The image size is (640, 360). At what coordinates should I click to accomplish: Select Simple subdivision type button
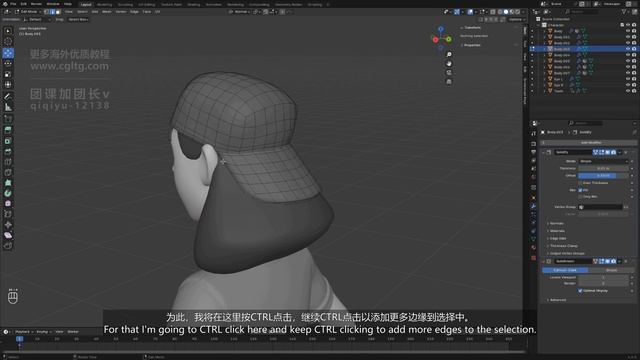coord(611,270)
